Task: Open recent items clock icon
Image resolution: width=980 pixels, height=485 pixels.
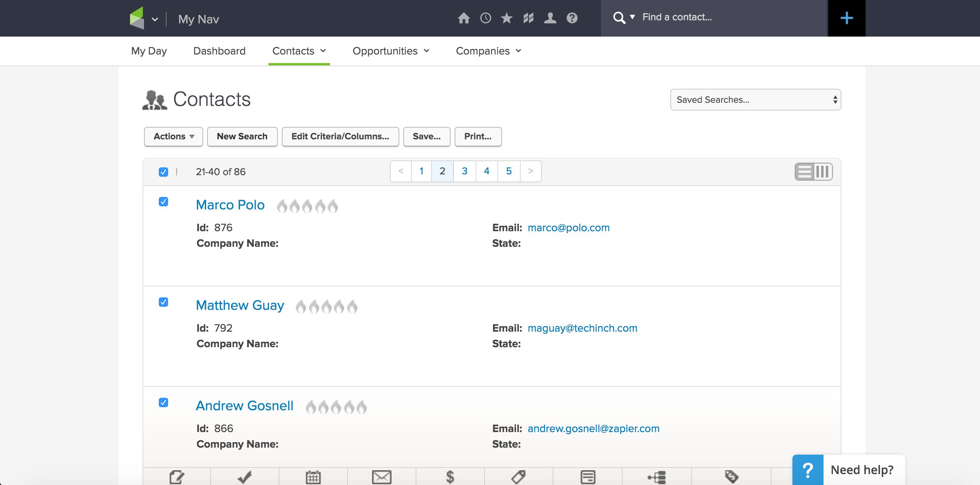Action: point(485,18)
